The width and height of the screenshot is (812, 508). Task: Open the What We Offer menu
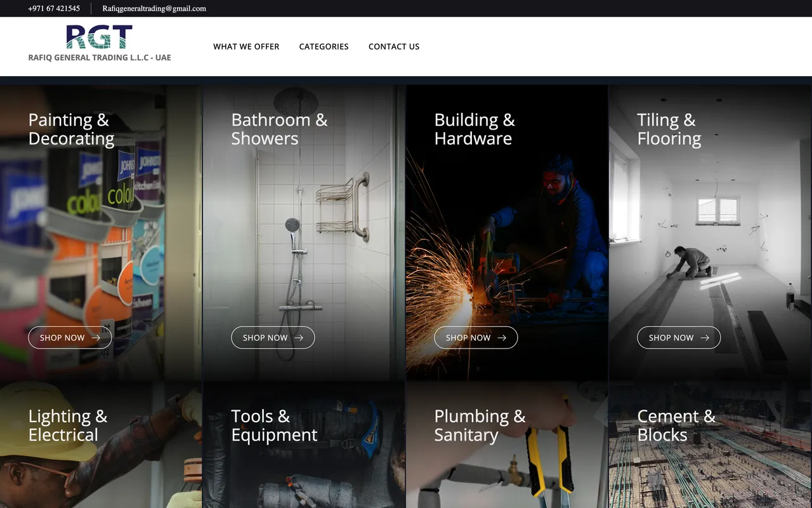(246, 46)
